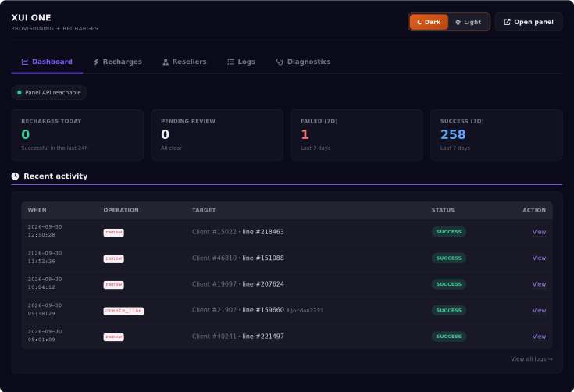This screenshot has width=574, height=392.
Task: View details for line #159660
Action: tap(539, 310)
